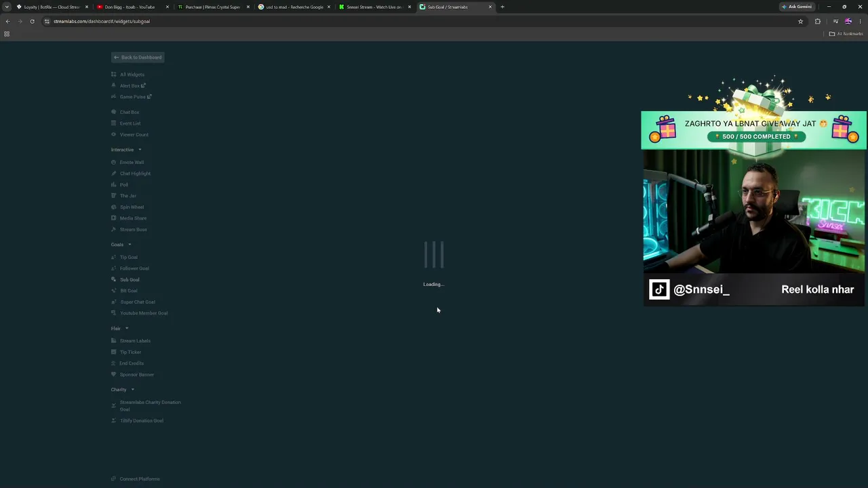Open Super Chat Goal widget
This screenshot has width=868, height=488.
click(x=138, y=302)
